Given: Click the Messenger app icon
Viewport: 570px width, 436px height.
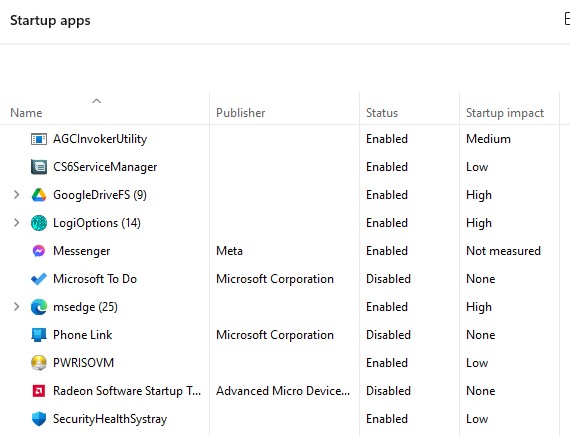Looking at the screenshot, I should point(39,251).
